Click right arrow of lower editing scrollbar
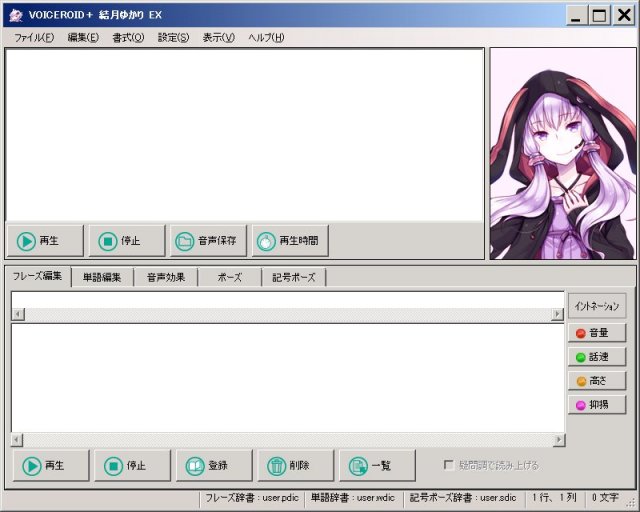 [x=559, y=440]
